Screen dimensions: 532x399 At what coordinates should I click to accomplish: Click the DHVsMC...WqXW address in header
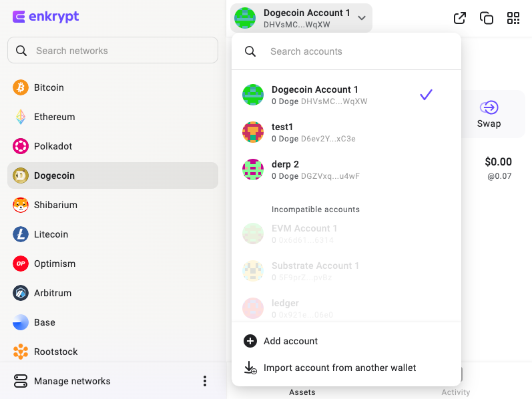click(296, 25)
